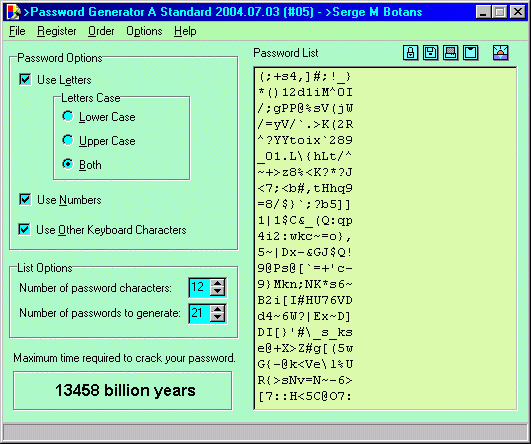Viewport: 531px width, 444px height.
Task: Click the floppy disk save list icon
Action: (430, 53)
